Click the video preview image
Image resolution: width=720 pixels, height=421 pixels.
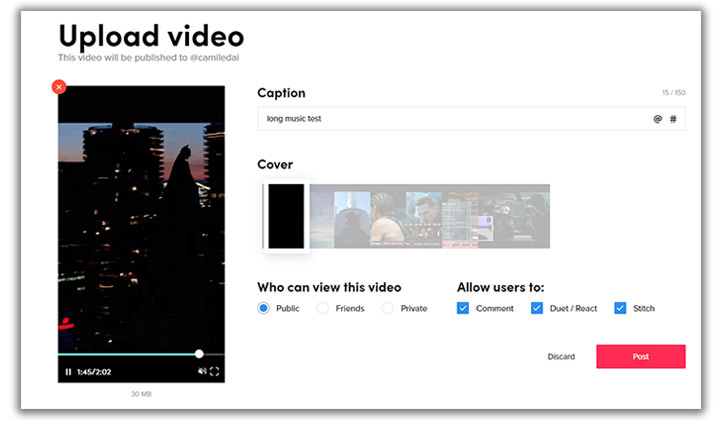pyautogui.click(x=141, y=234)
